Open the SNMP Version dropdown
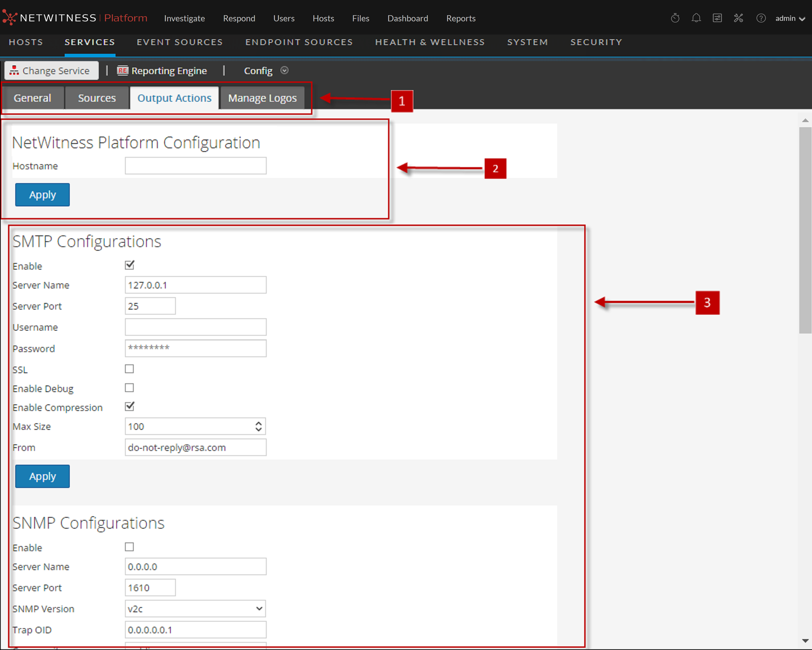The width and height of the screenshot is (812, 650). [195, 609]
